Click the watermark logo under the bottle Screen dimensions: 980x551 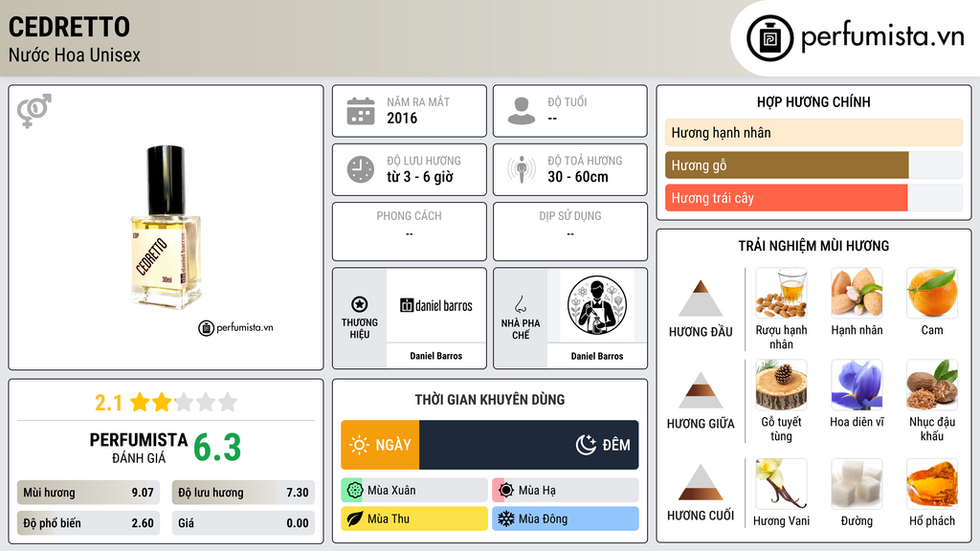(x=235, y=327)
